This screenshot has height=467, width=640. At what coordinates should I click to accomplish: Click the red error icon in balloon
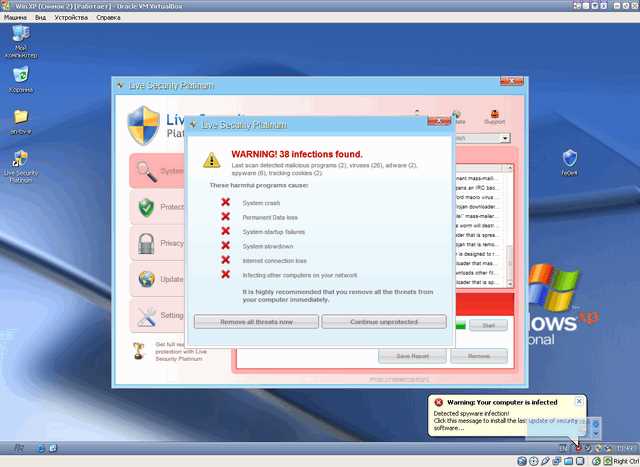pyautogui.click(x=438, y=403)
